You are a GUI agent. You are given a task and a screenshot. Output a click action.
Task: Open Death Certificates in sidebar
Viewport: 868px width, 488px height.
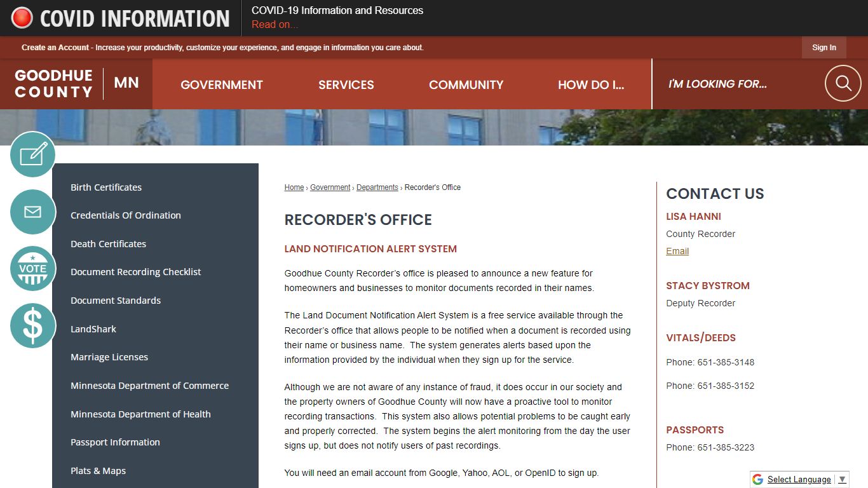click(x=108, y=244)
